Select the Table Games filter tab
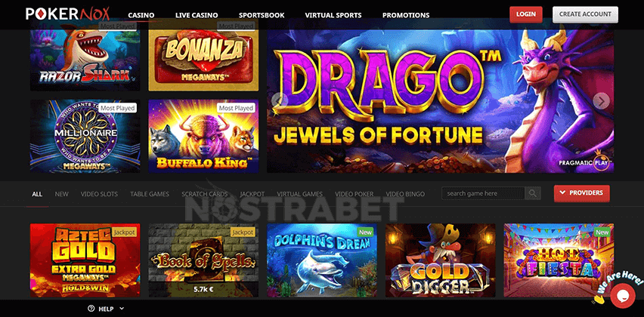Image resolution: width=644 pixels, height=317 pixels. [x=150, y=194]
